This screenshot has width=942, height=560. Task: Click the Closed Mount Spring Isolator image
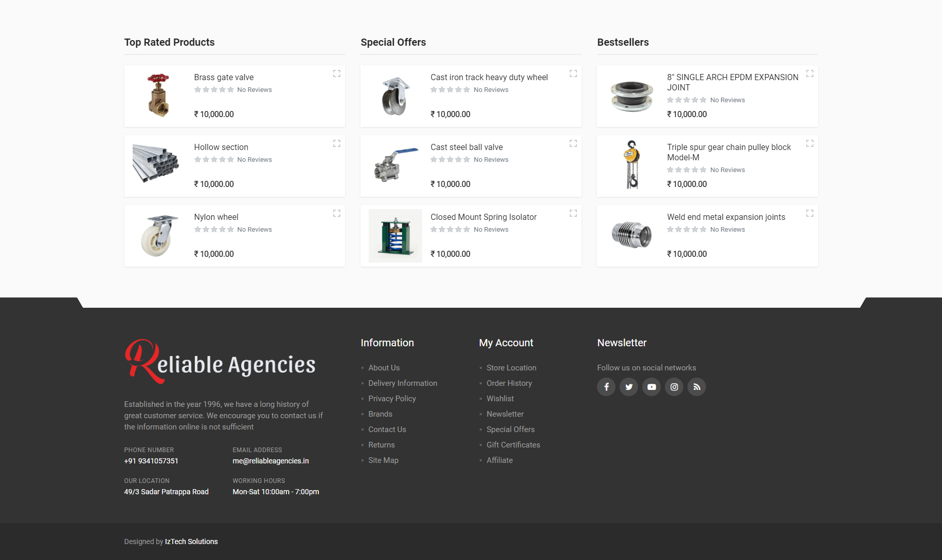click(x=395, y=236)
